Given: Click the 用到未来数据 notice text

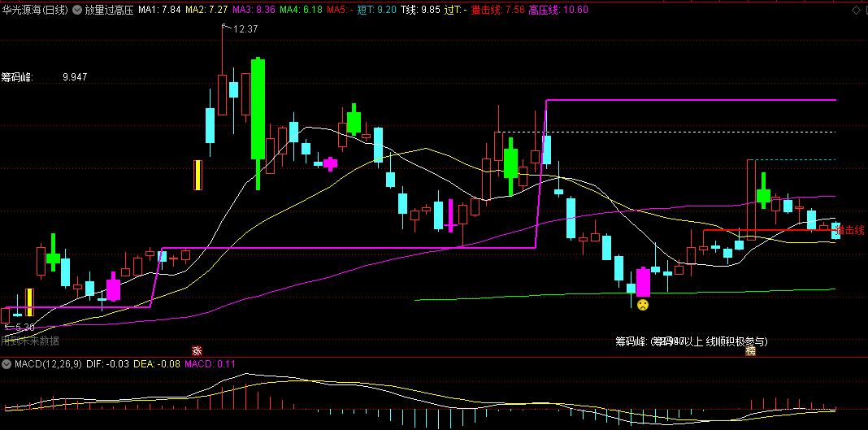Looking at the screenshot, I should 30,341.
